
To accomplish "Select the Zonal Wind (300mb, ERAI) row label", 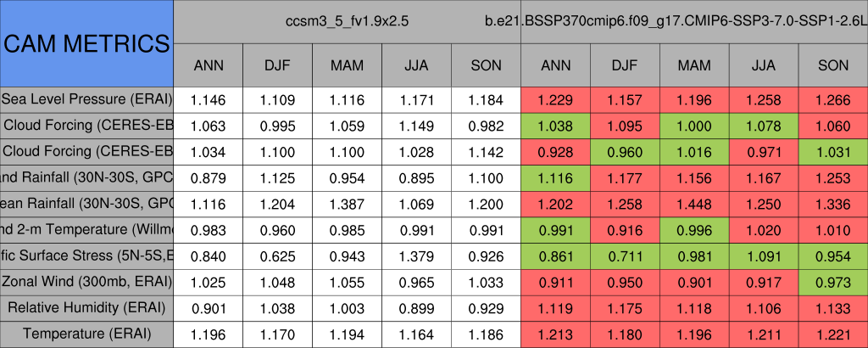I will coord(86,282).
